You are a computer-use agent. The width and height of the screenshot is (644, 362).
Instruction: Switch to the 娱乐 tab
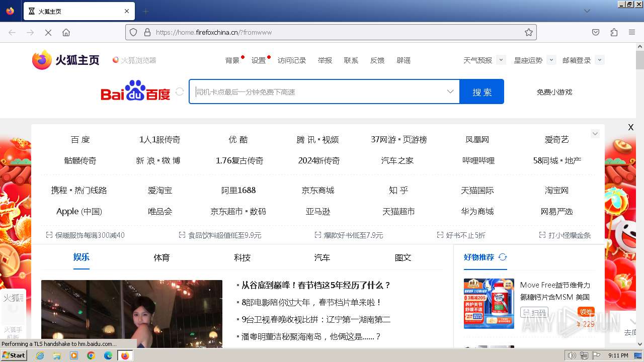pos(82,257)
